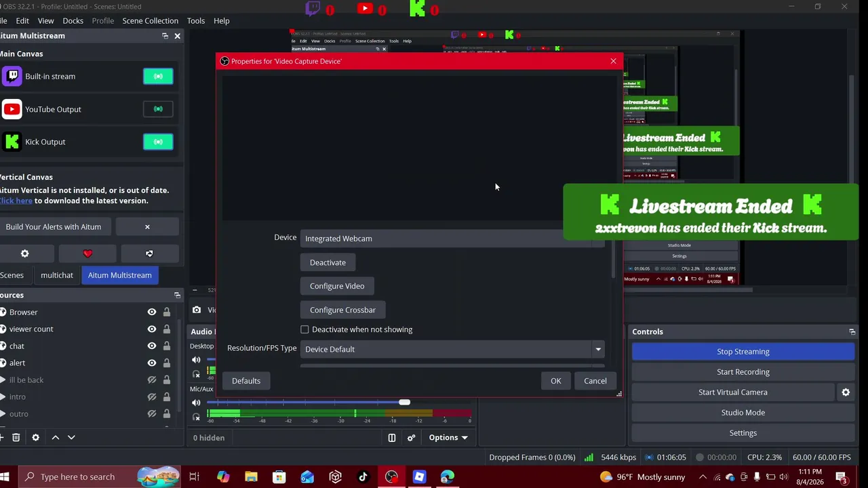Mute Desktop Audio speaker icon
Screen dimensions: 868x488
point(196,360)
